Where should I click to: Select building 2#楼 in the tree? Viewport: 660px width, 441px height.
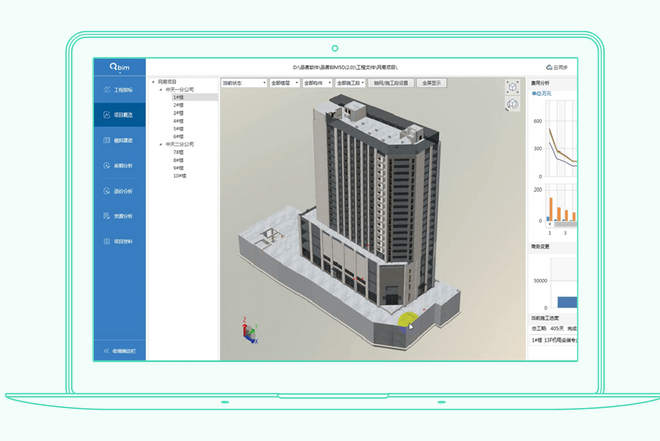178,105
